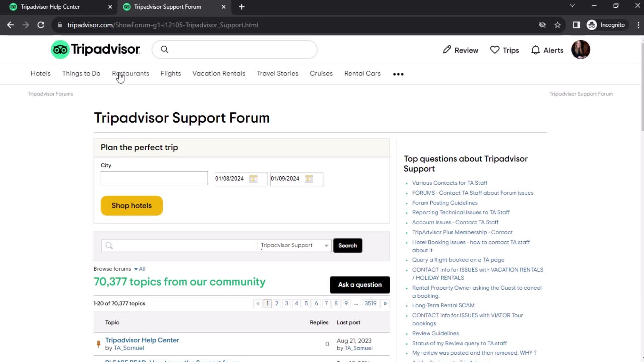Click the City input field
This screenshot has width=644, height=362.
154,178
